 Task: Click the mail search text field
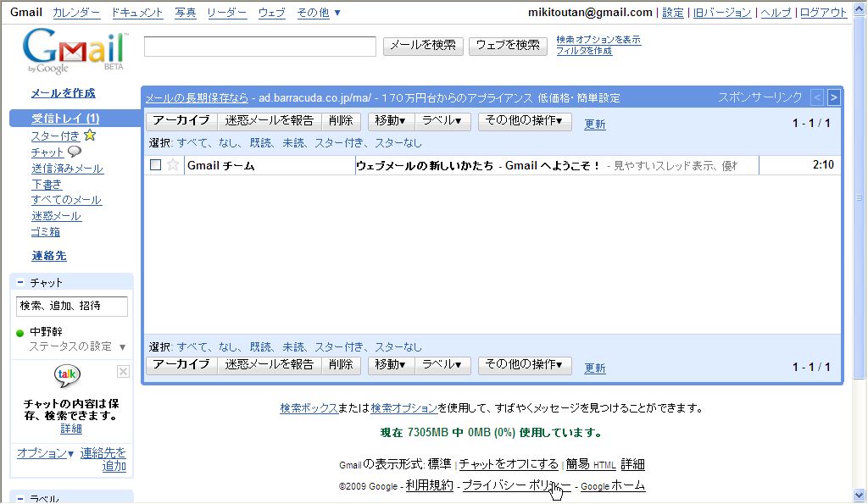point(260,46)
